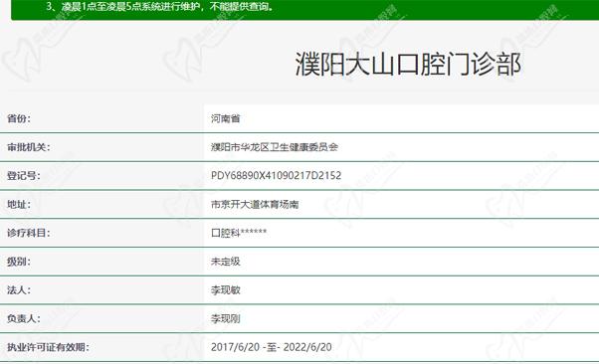Select the 法人 label
The width and height of the screenshot is (599, 364).
[18, 289]
